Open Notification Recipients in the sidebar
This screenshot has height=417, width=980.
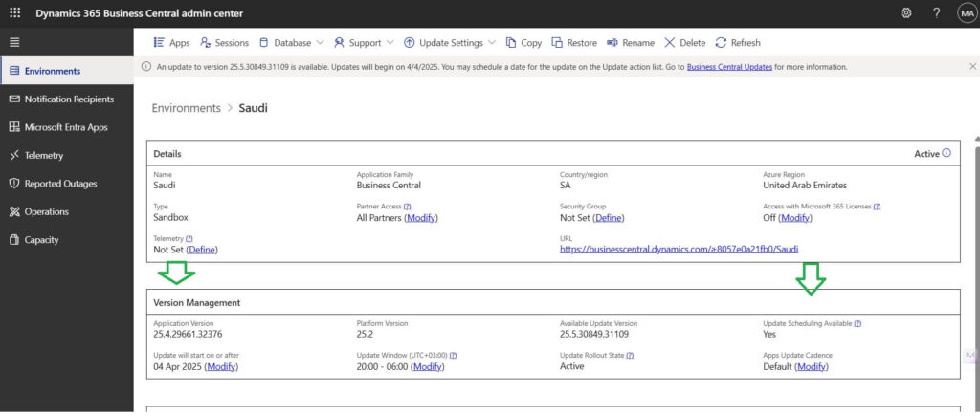[x=67, y=99]
